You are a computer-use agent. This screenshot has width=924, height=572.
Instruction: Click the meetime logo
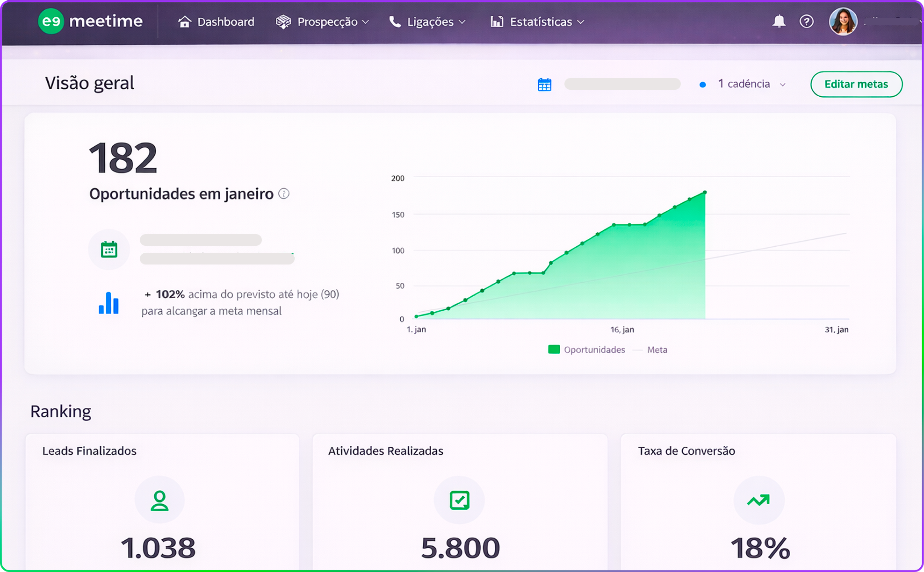pyautogui.click(x=90, y=21)
